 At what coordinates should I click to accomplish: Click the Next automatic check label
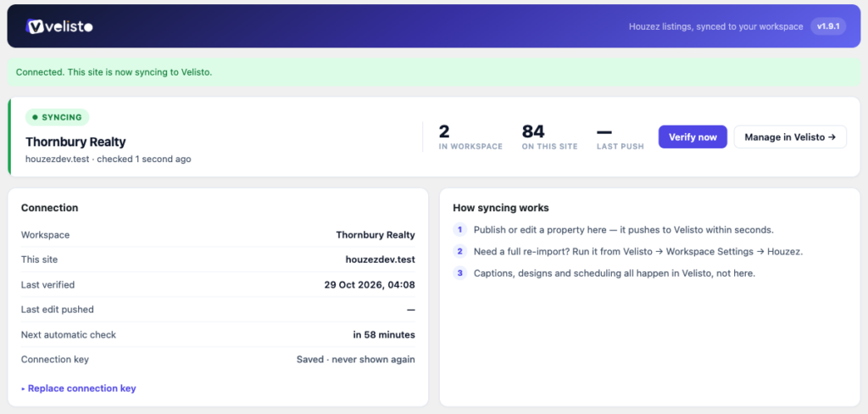(x=69, y=335)
